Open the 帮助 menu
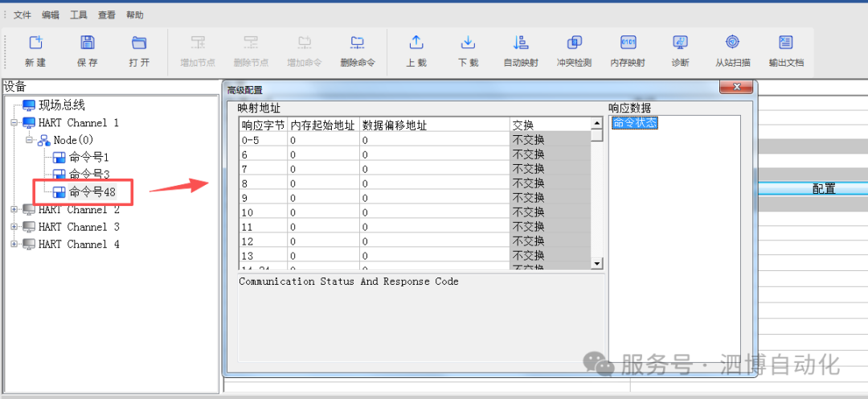 click(134, 15)
